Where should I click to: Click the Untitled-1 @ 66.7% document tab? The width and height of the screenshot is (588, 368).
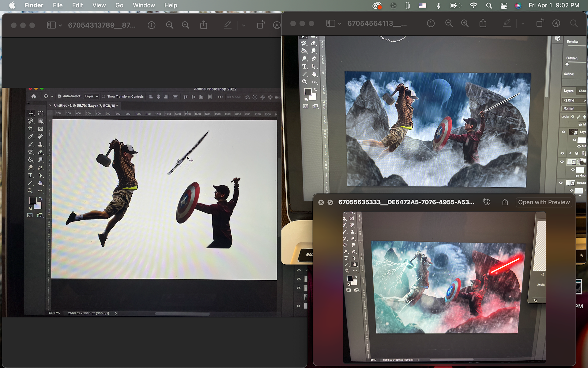pos(84,105)
